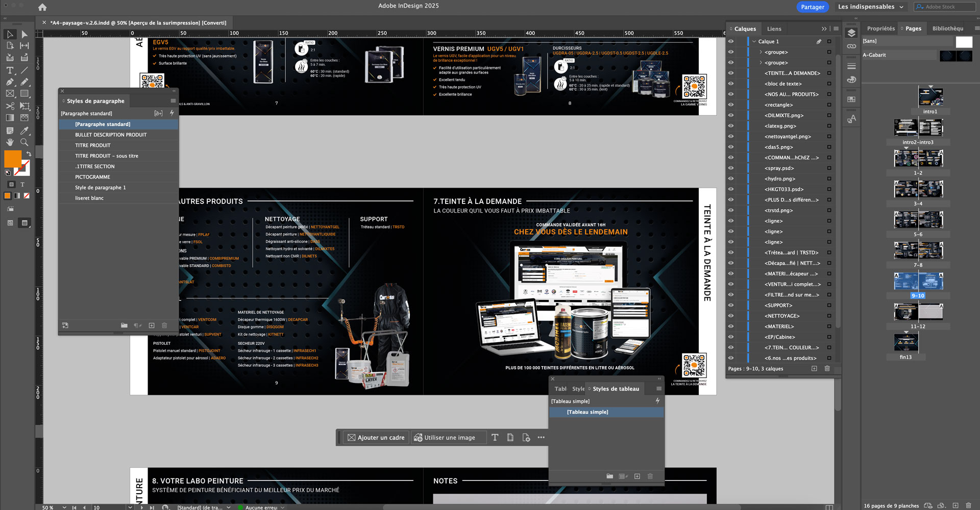
Task: Hide the <NETTOYAGE> item
Action: pyautogui.click(x=731, y=316)
